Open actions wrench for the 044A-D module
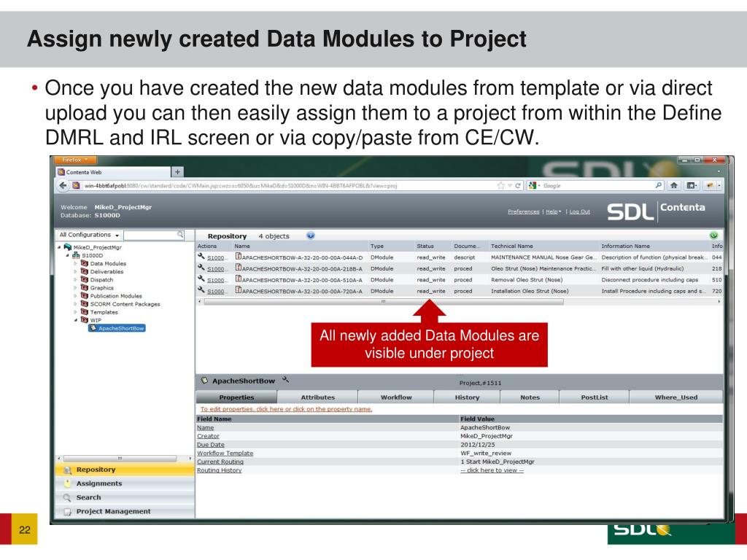The image size is (747, 560). 201,256
